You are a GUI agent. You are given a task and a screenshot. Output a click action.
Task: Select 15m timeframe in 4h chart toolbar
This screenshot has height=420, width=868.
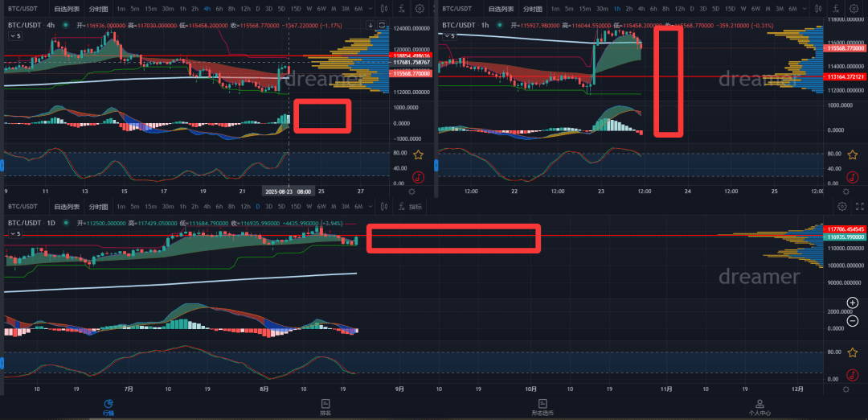point(150,9)
